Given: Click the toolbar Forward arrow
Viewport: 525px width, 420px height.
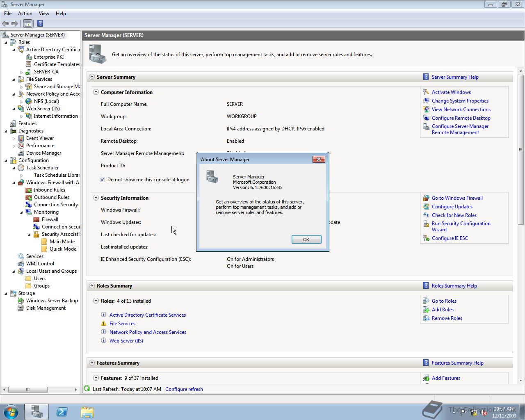Looking at the screenshot, I should [x=15, y=23].
